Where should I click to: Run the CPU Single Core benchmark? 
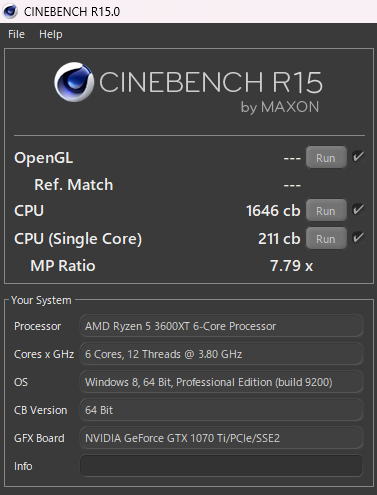[326, 238]
